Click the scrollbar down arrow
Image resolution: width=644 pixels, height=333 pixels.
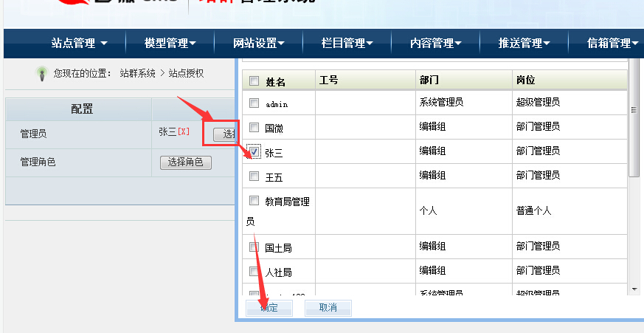[634, 288]
